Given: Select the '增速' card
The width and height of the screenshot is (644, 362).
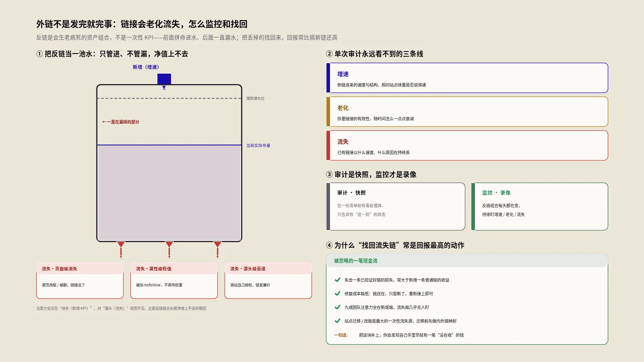Looking at the screenshot, I should [x=467, y=78].
